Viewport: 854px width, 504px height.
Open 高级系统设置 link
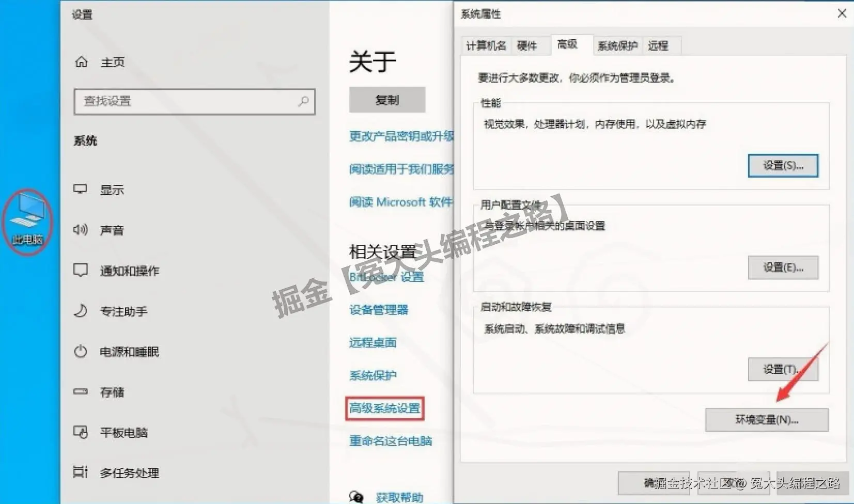pos(384,407)
